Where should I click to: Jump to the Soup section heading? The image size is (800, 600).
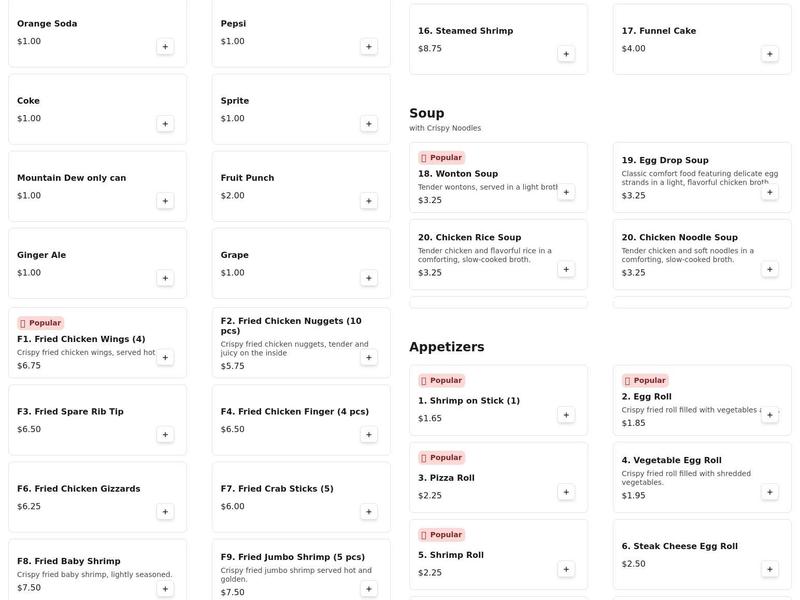coord(427,113)
